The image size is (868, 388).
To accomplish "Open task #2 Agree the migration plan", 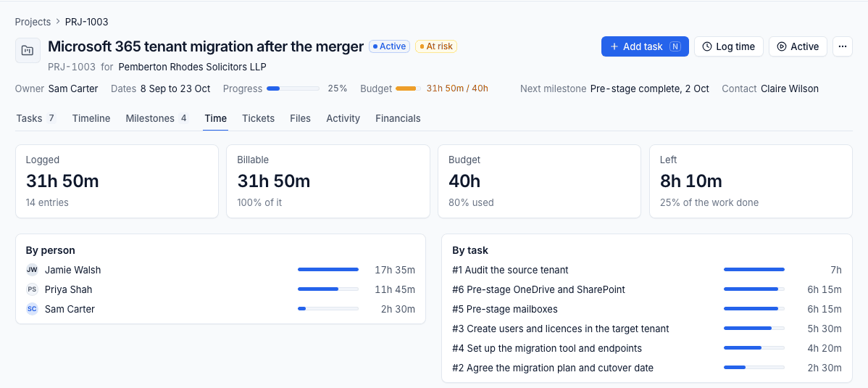I will tap(553, 368).
